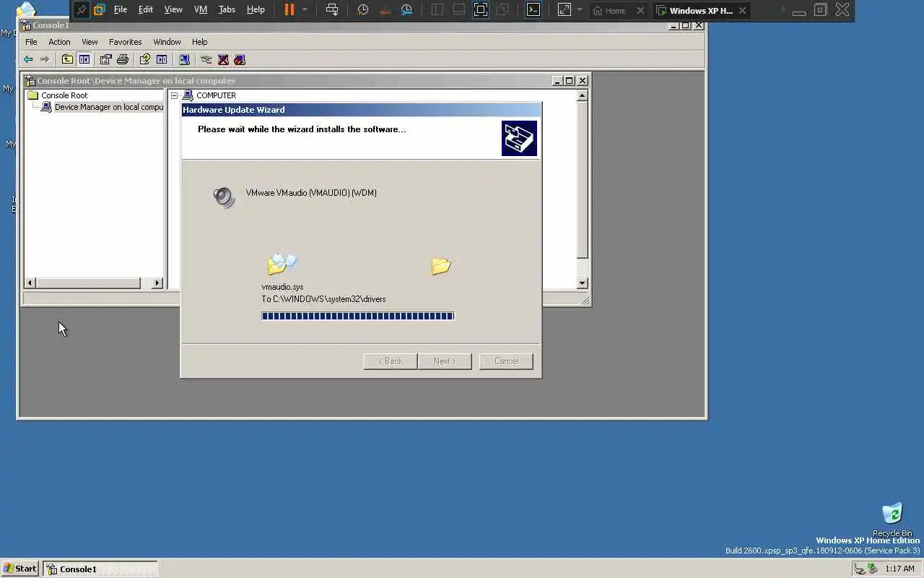Click the pin icon on VMware toolbar

82,10
